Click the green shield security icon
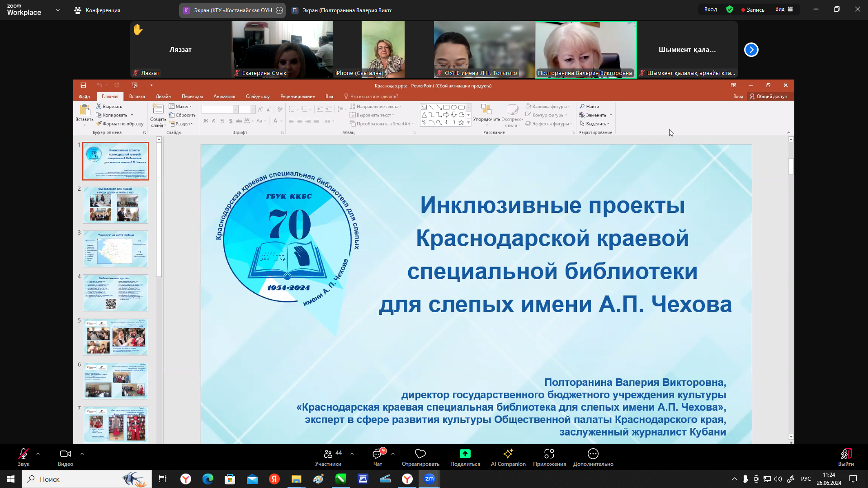The image size is (868, 488). pyautogui.click(x=730, y=9)
